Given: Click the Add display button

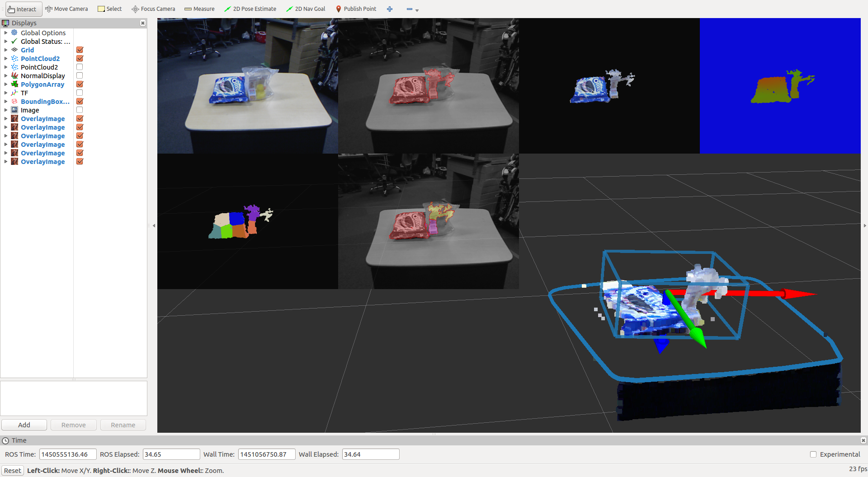Looking at the screenshot, I should click(x=24, y=425).
